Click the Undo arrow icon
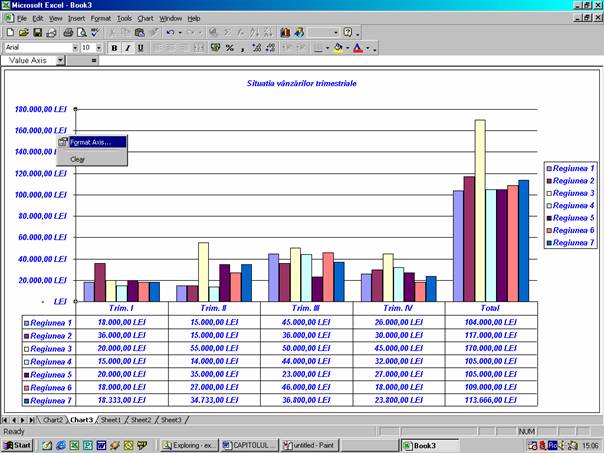Viewport: 604px width, 453px height. click(171, 33)
